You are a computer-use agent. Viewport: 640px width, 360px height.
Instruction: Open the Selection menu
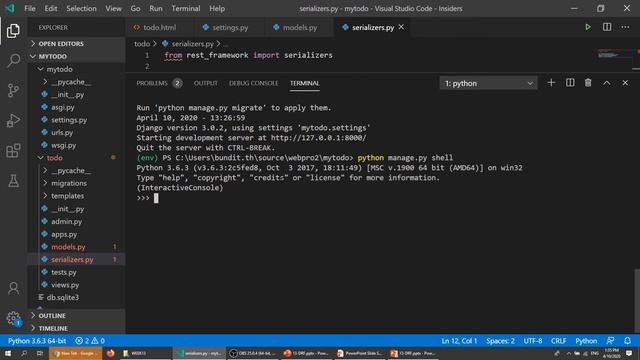81,8
